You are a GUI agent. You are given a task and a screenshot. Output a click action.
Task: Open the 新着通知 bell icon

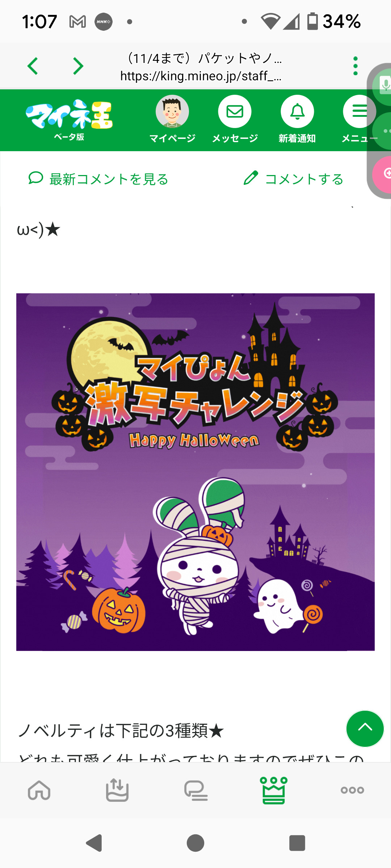click(x=297, y=112)
